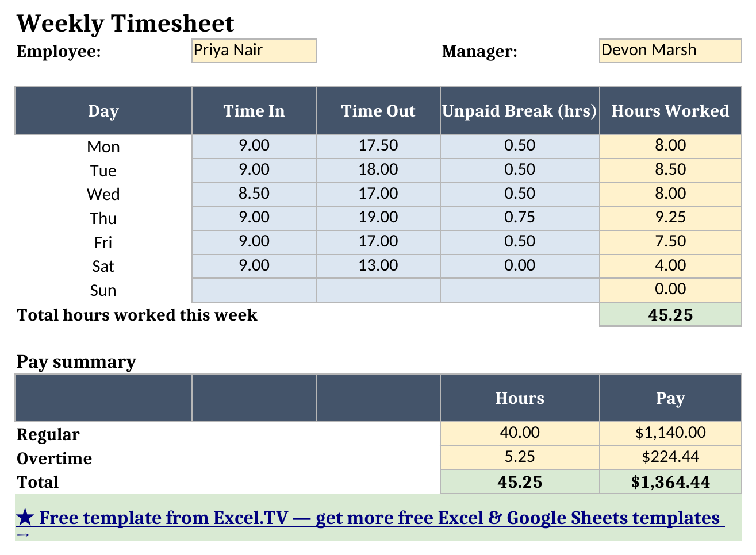Viewport: 756px width, 555px height.
Task: Click the Wed day label
Action: pos(103,195)
